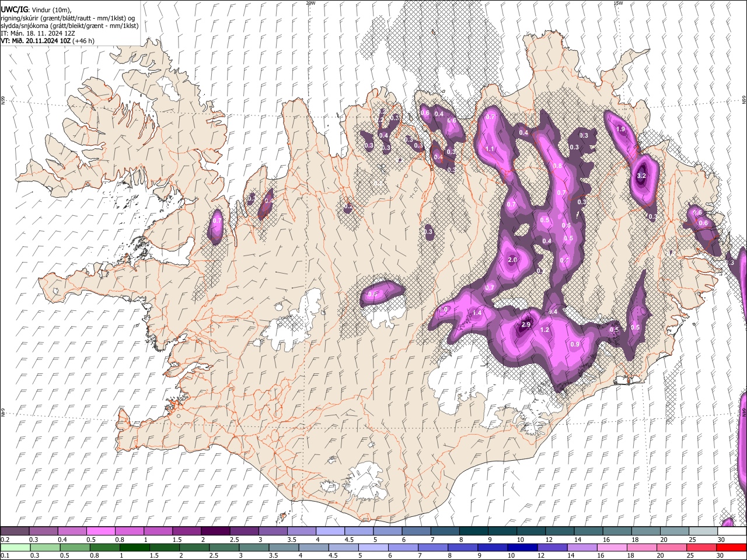This screenshot has width=747, height=560.
Task: Select the 0.9 precipitation value on the map
Action: click(575, 345)
